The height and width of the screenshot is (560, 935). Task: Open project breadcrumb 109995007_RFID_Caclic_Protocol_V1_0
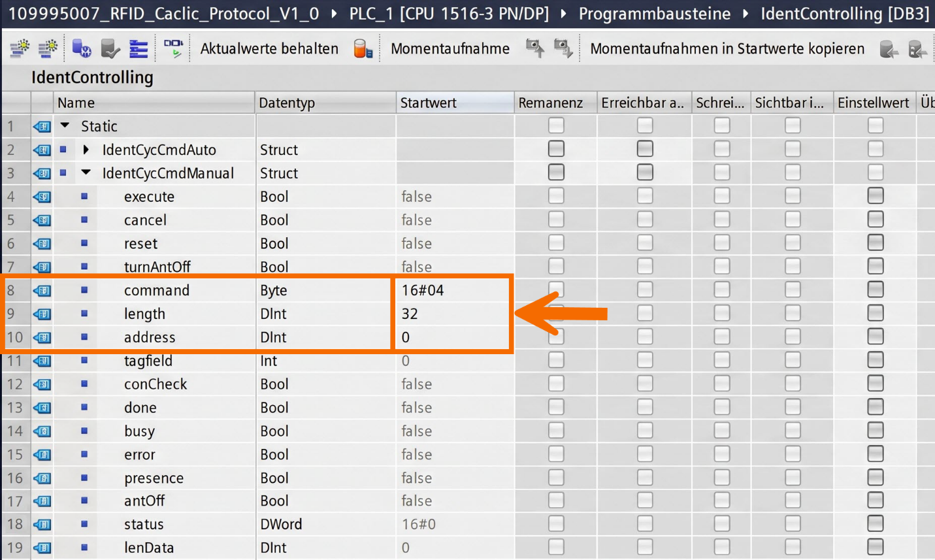[163, 14]
